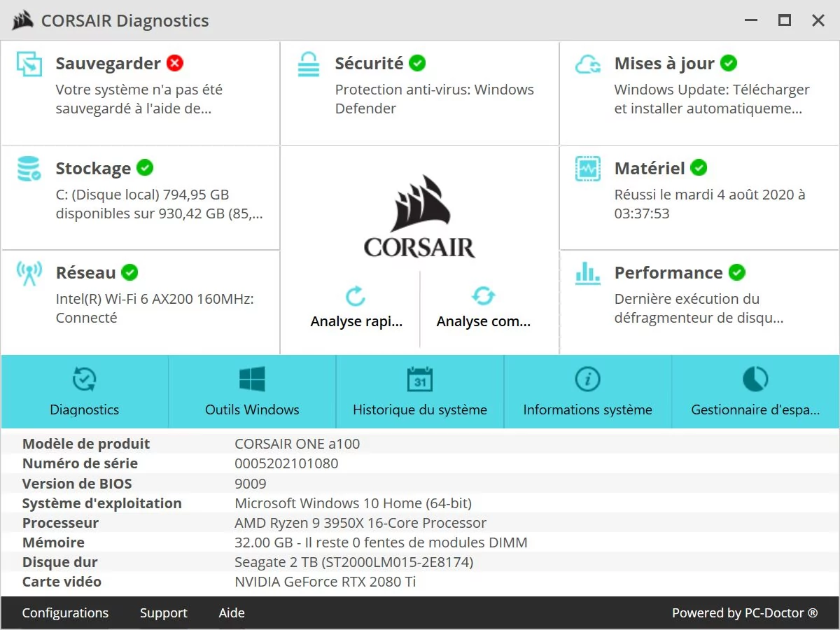Open the Support menu
Screen dimensions: 840x630
click(163, 613)
